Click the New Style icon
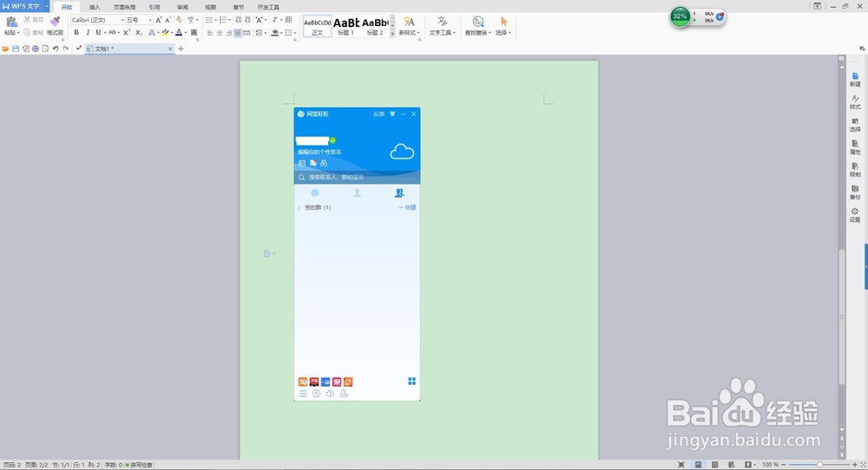This screenshot has height=470, width=868. [x=409, y=22]
